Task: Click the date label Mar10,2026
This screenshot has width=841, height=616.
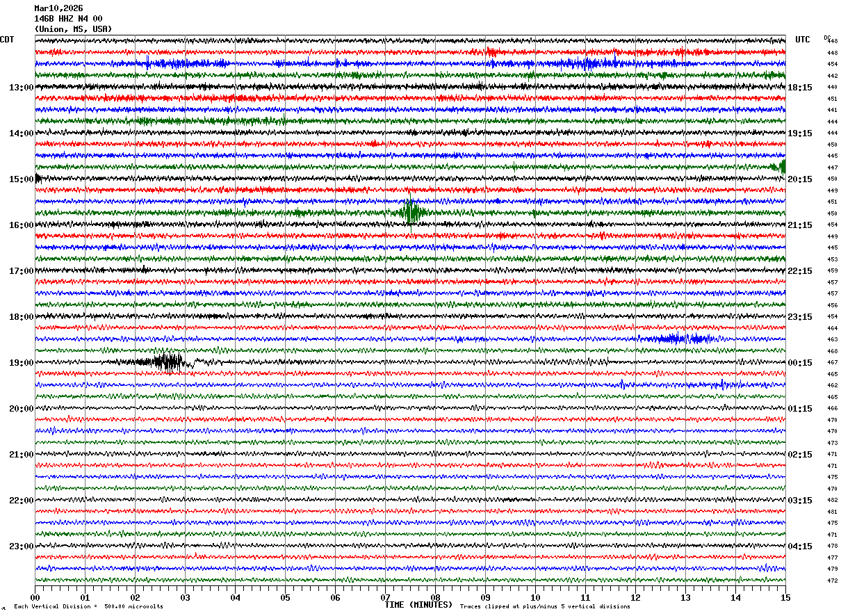Action: coord(58,8)
